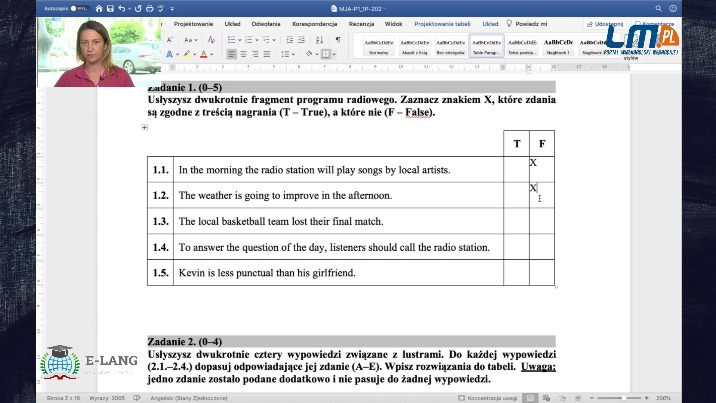Decrease font size with the small A icon
The height and width of the screenshot is (403, 716).
169,40
